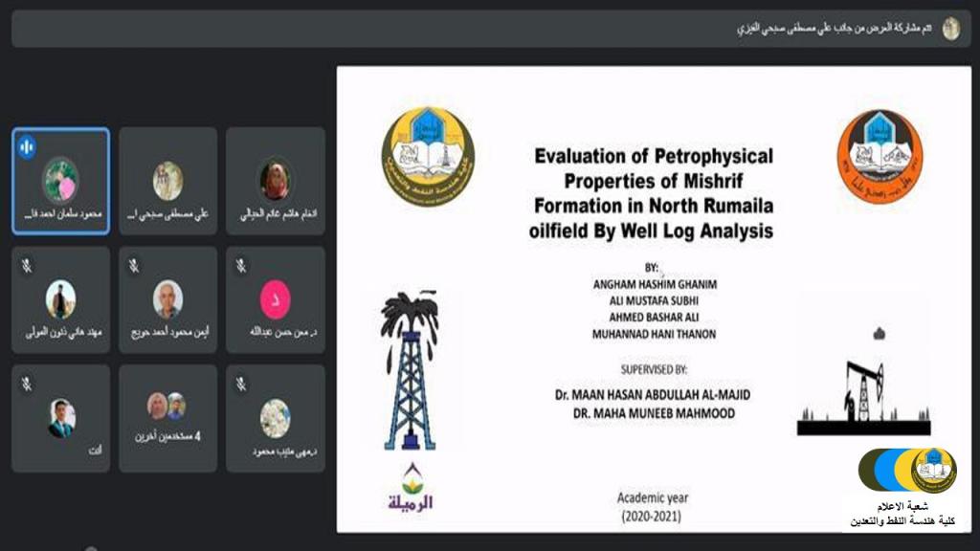Click the presenter avatar in the top notification bar
The image size is (980, 551).
(x=950, y=29)
